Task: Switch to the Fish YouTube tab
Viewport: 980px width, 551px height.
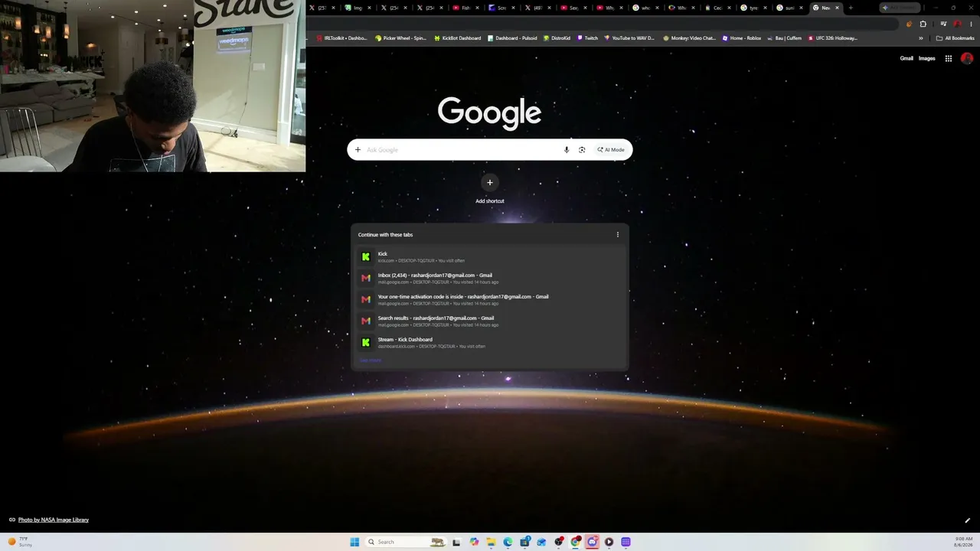Action: tap(466, 8)
